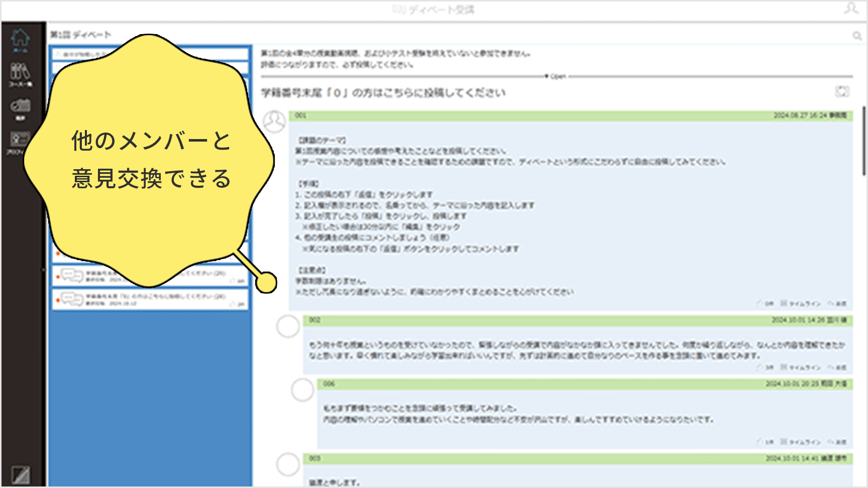Go to the Home icon in sidebar
Screen dimensions: 868x488
(x=21, y=40)
